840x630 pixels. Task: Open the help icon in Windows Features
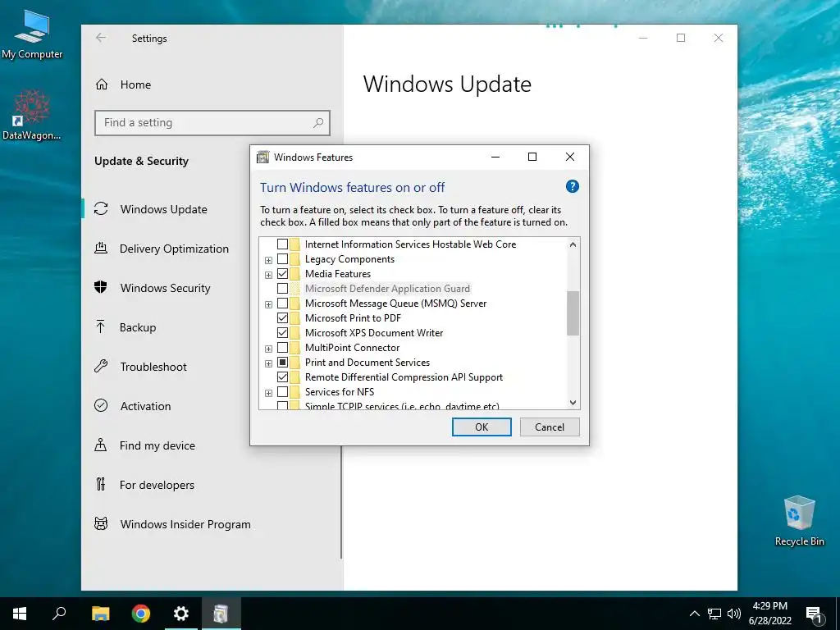pyautogui.click(x=572, y=186)
